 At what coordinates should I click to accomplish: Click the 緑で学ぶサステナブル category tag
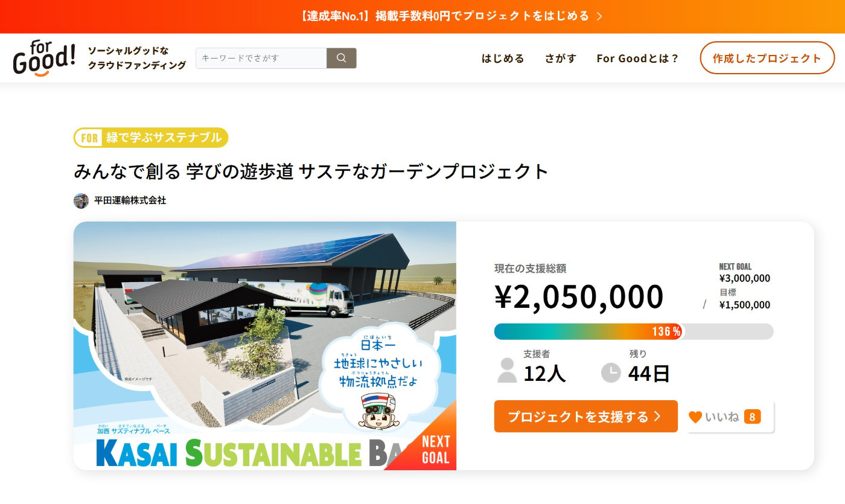pos(151,138)
